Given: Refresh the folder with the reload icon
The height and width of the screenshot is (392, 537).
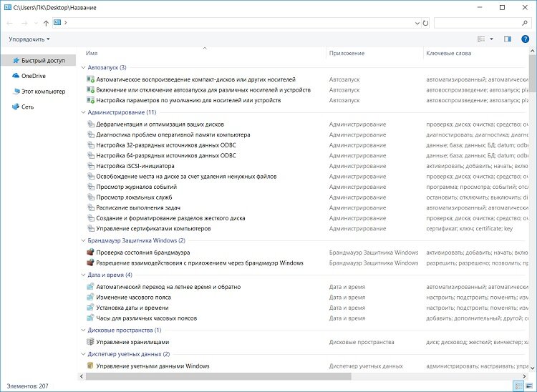Looking at the screenshot, I should pyautogui.click(x=425, y=23).
